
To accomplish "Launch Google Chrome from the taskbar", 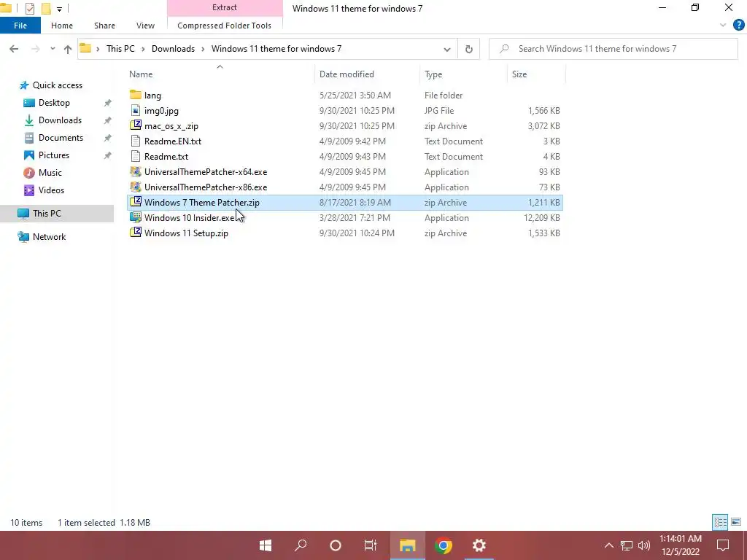I will (x=443, y=545).
